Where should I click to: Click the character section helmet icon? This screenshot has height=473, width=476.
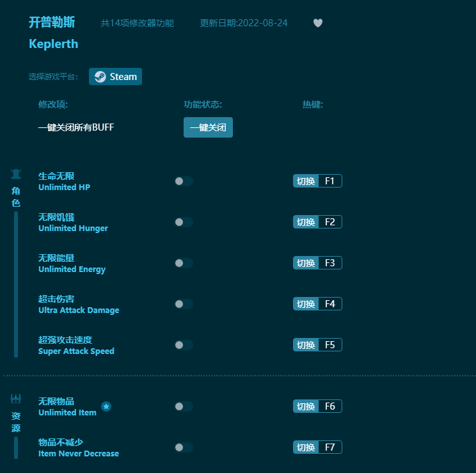click(16, 173)
